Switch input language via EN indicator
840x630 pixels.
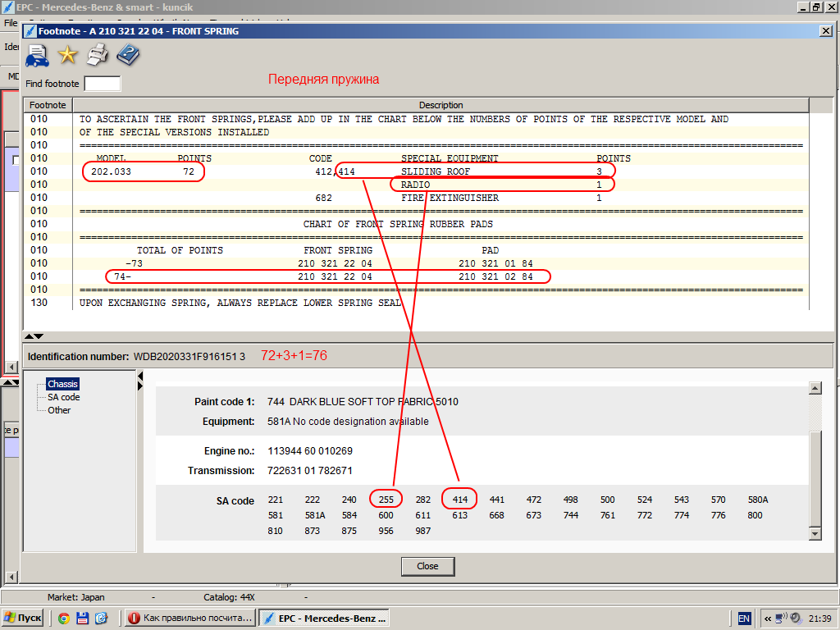point(744,619)
